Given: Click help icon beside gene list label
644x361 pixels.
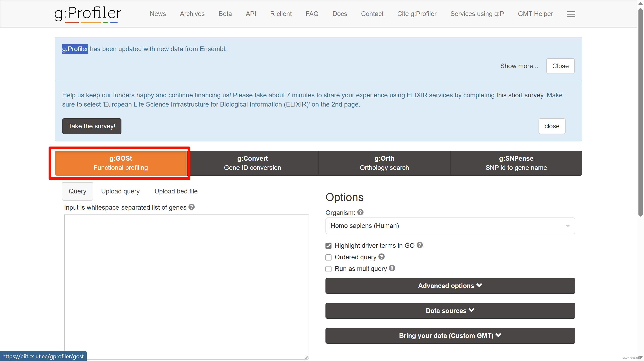Looking at the screenshot, I should [x=192, y=207].
